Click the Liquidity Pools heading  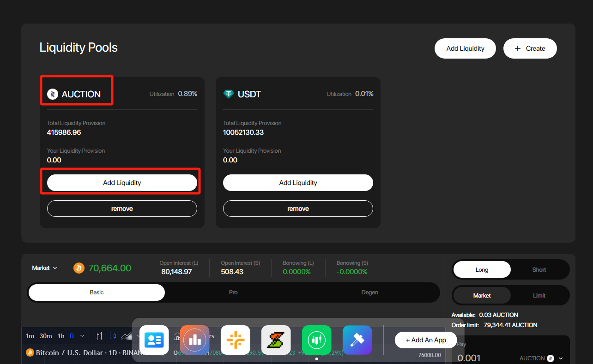pyautogui.click(x=79, y=48)
